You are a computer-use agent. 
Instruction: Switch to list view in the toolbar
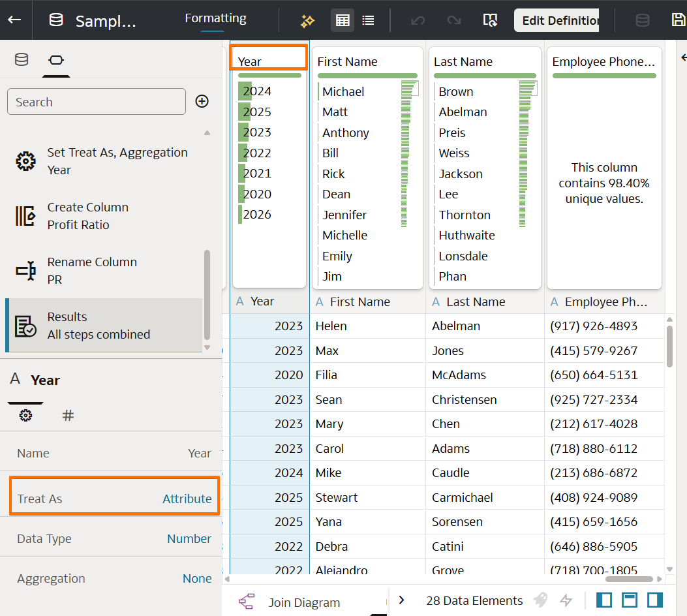coord(368,20)
